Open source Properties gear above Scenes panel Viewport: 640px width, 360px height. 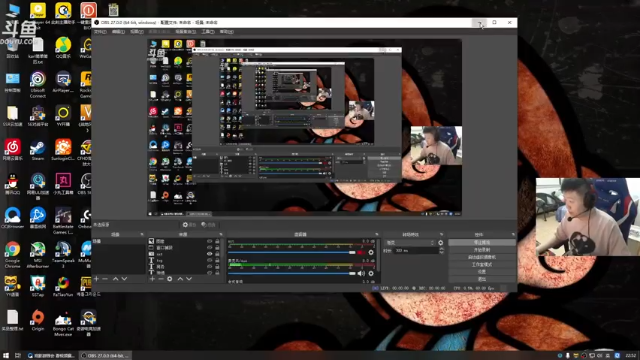tap(189, 224)
